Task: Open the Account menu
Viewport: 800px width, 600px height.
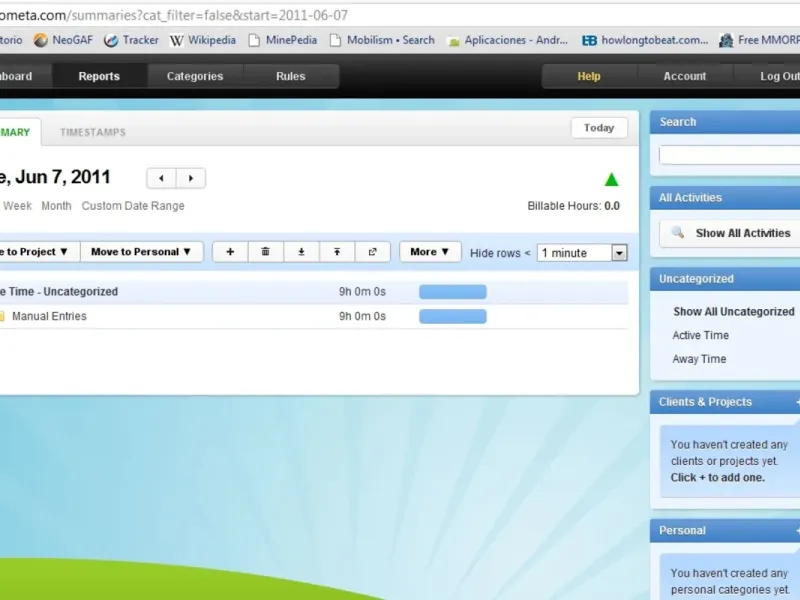Action: click(x=685, y=76)
